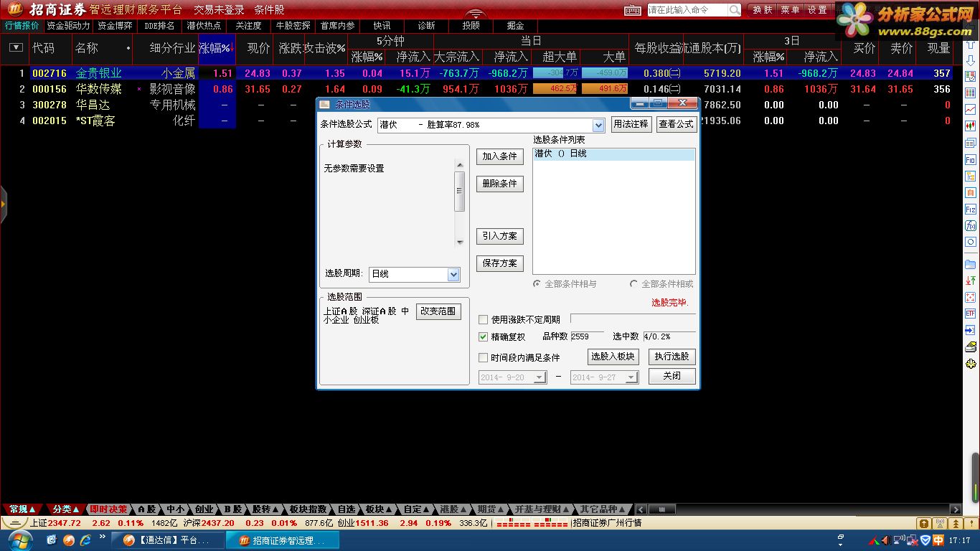Select 潜伏 0 日线 in condition list

click(614, 154)
